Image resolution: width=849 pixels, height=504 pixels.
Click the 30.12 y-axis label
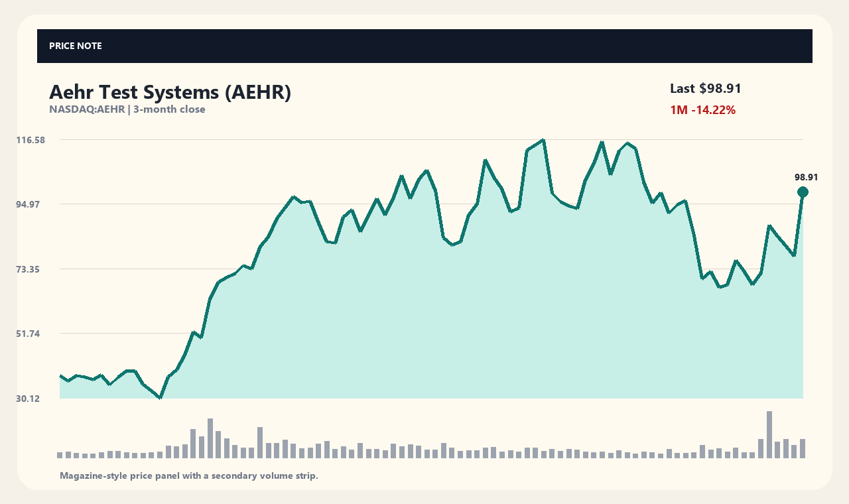(29, 399)
